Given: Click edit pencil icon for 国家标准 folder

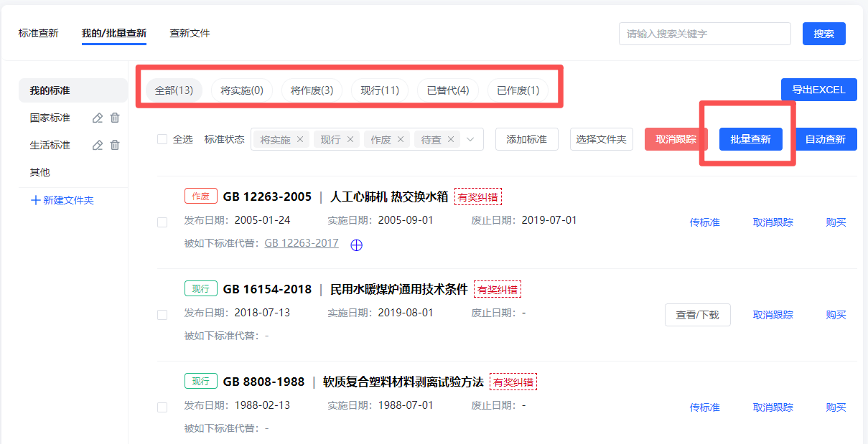Looking at the screenshot, I should pyautogui.click(x=98, y=118).
